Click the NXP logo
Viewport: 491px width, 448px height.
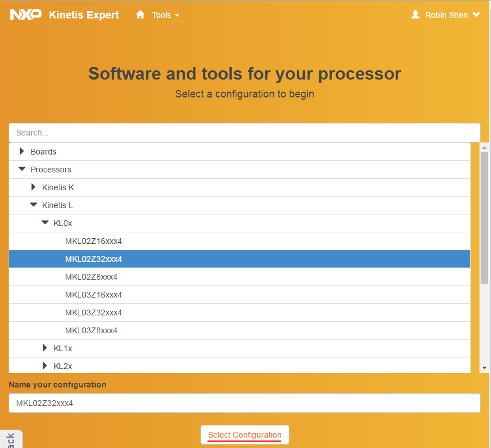(x=26, y=15)
